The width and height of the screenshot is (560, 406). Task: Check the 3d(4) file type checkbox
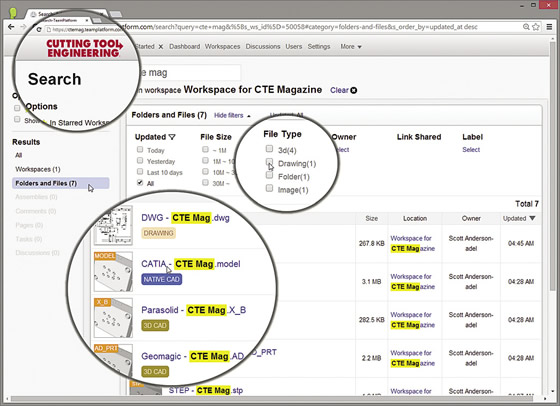[x=269, y=149]
